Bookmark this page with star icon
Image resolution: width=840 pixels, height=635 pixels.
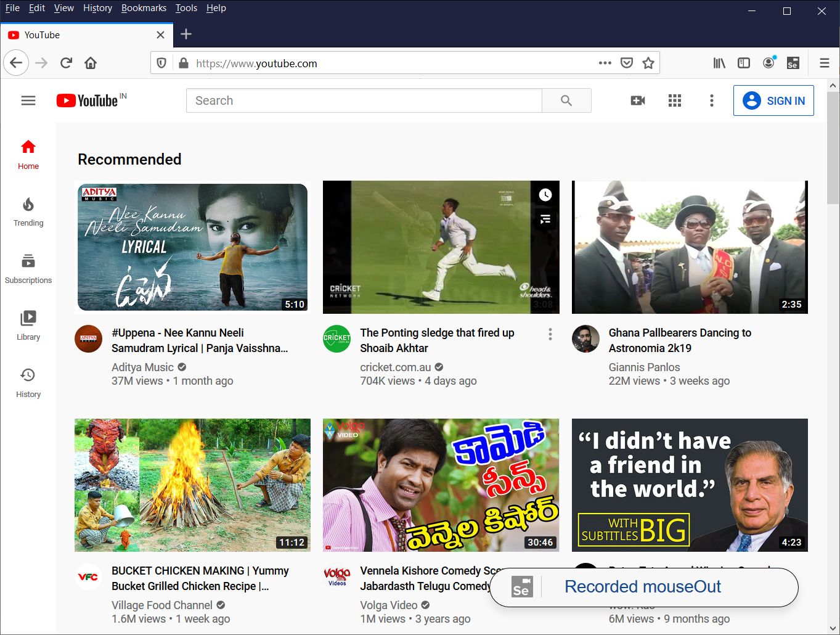click(648, 63)
